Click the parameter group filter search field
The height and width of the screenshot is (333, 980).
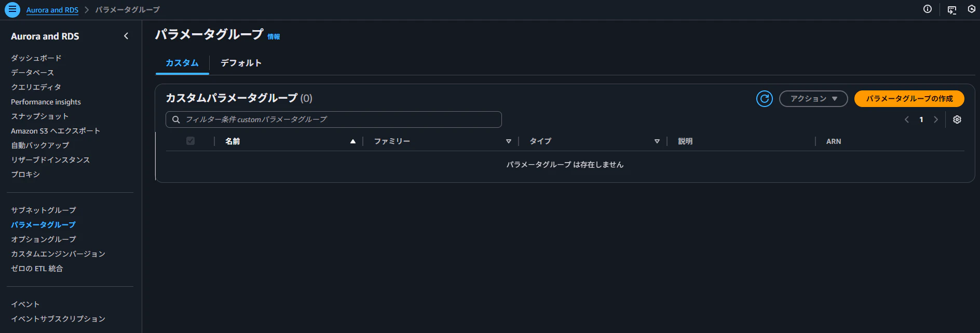pos(334,119)
